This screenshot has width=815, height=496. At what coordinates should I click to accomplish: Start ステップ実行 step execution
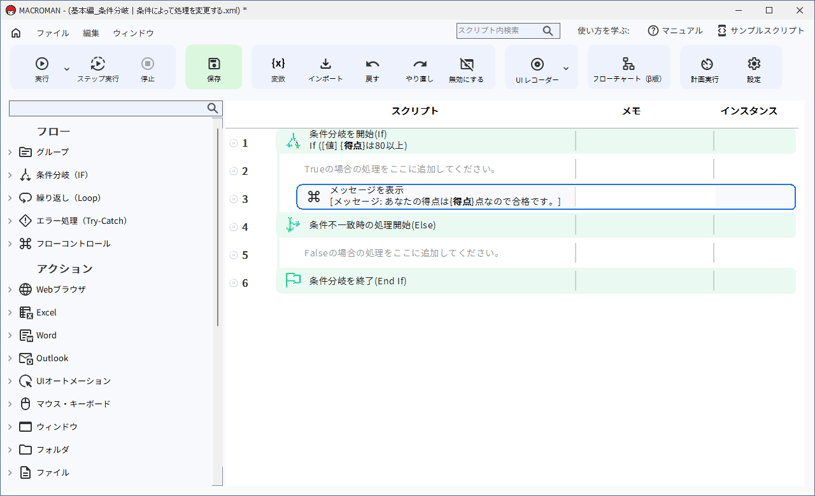click(x=98, y=69)
